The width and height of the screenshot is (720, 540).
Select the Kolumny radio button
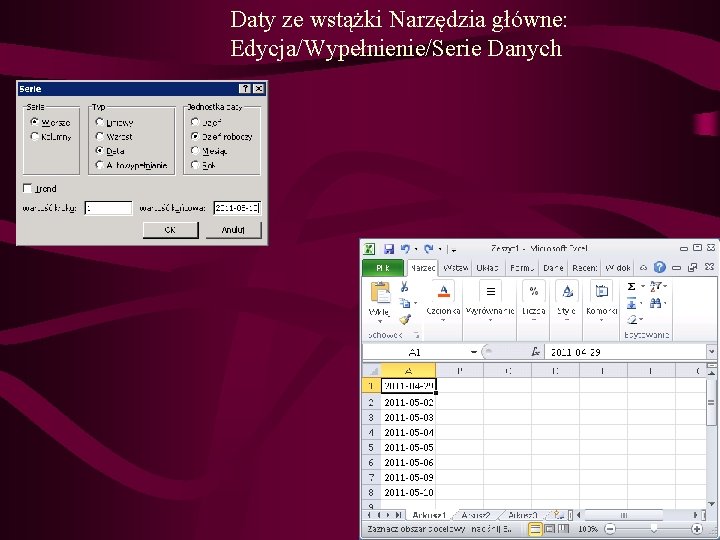point(34,136)
